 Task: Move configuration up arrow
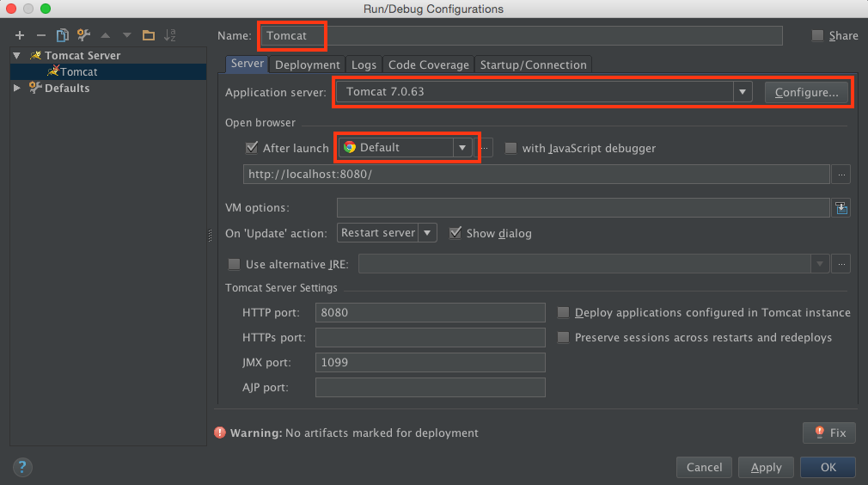coord(105,35)
